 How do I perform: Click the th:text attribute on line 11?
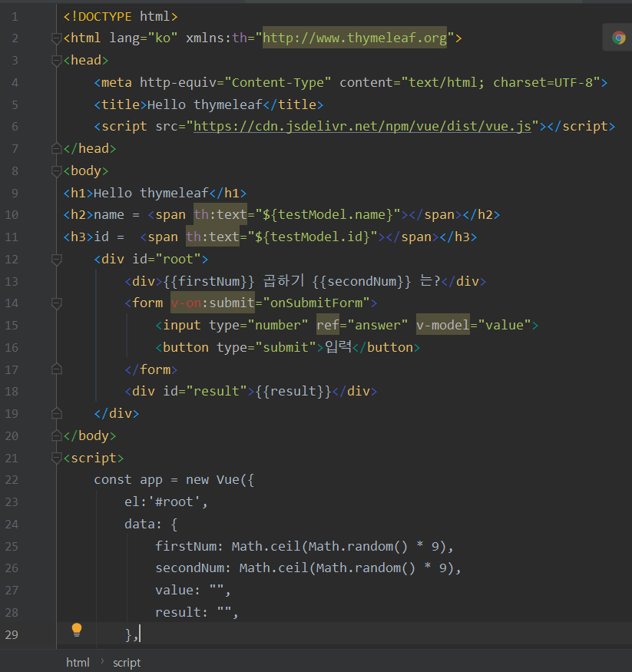tap(213, 237)
